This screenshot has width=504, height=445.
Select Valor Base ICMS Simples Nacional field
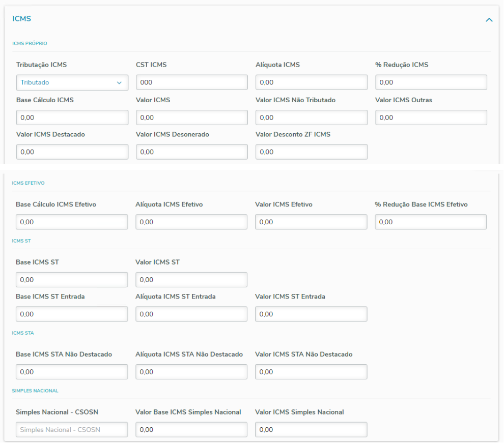tap(191, 430)
